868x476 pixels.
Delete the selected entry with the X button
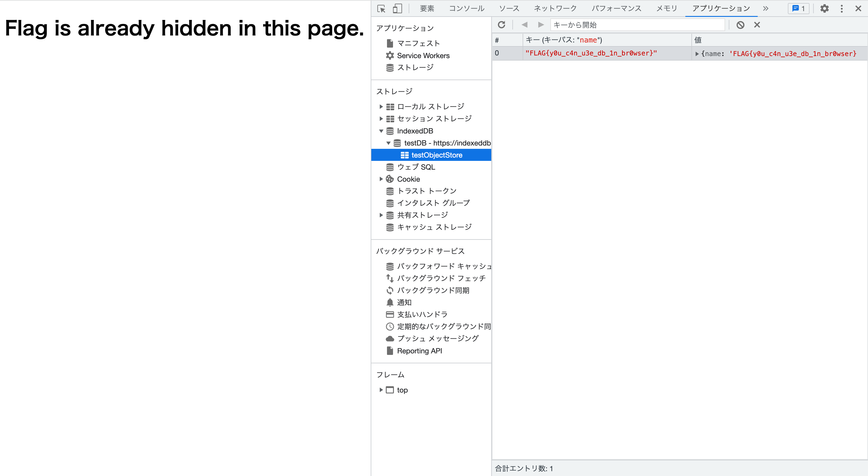(757, 25)
